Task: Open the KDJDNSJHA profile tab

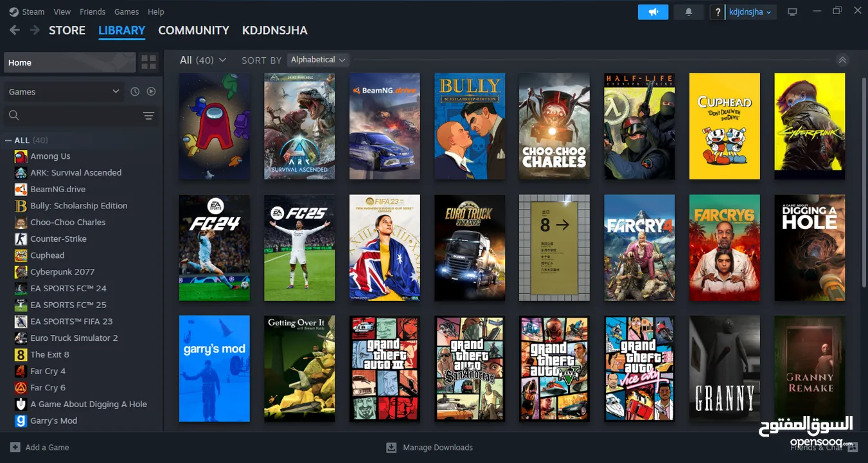Action: click(274, 30)
